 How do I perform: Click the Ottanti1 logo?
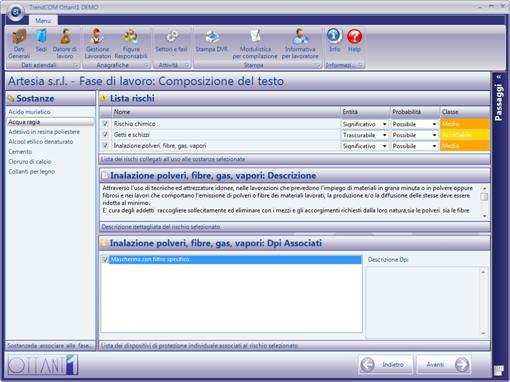(x=43, y=365)
